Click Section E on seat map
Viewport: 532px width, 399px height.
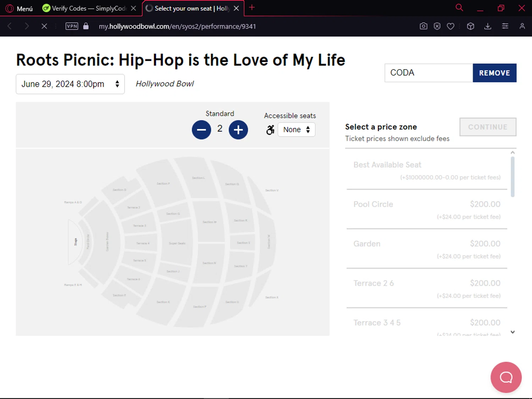[119, 295]
